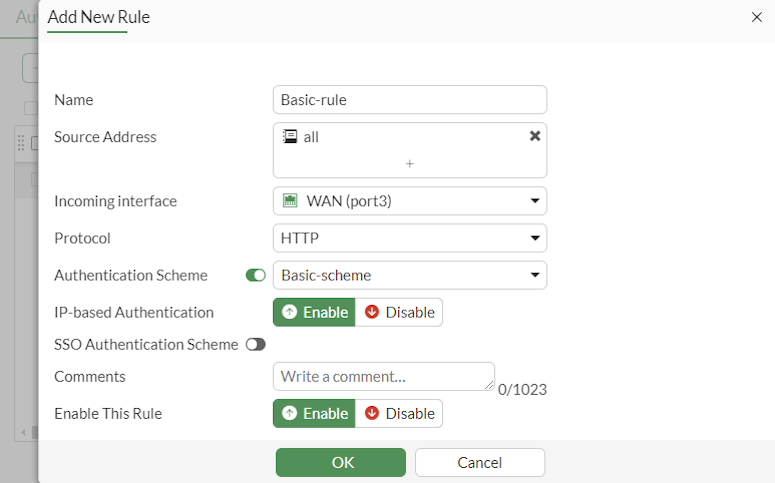Click the Comments text area

383,377
